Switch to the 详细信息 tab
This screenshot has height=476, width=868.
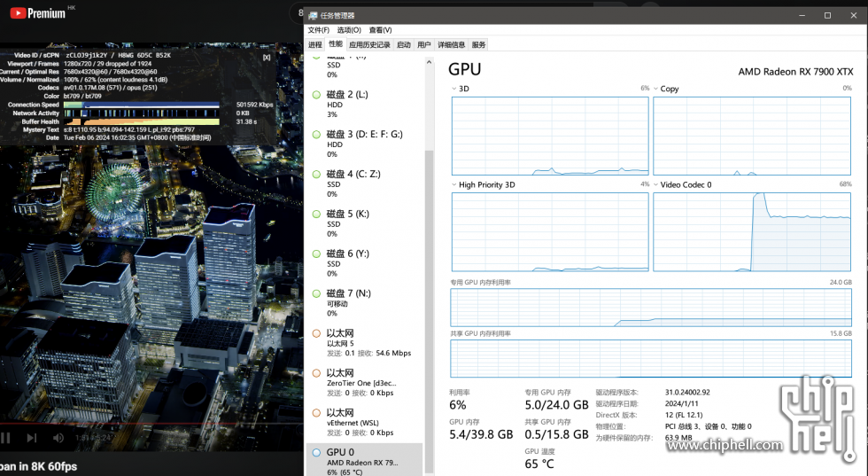click(x=451, y=45)
